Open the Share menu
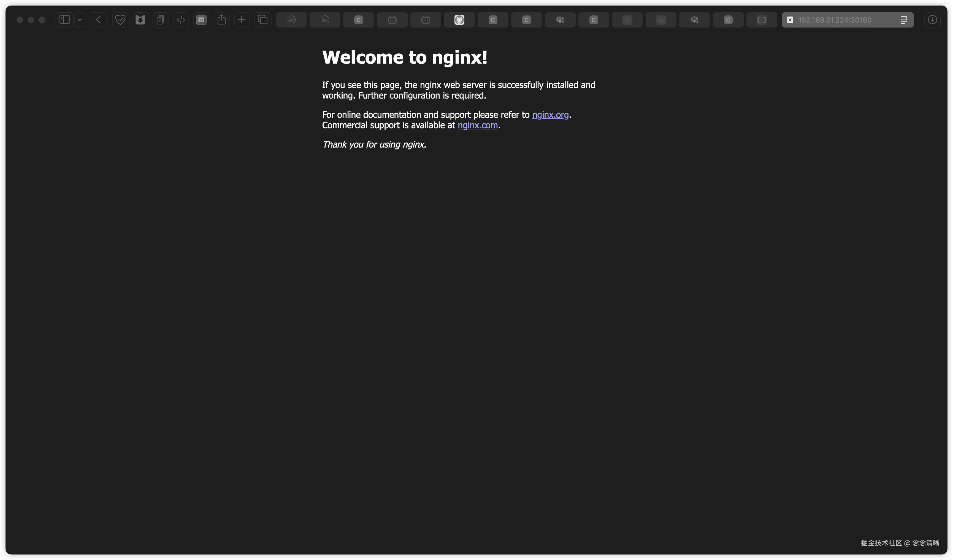953x560 pixels. tap(222, 20)
